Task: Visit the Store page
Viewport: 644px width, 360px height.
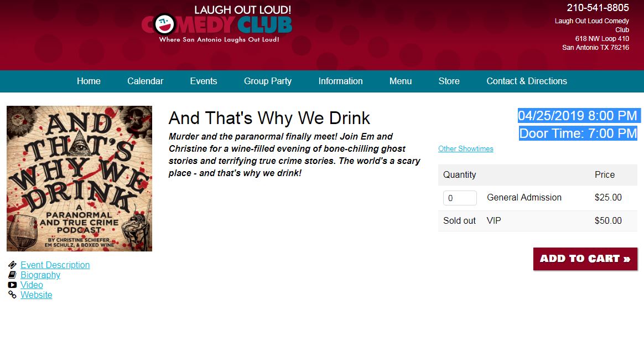Action: [x=449, y=81]
